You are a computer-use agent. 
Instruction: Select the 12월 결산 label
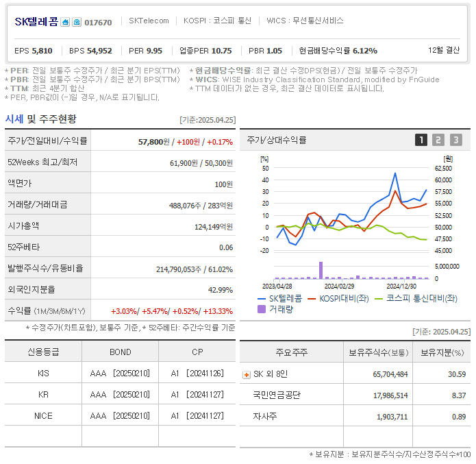(444, 50)
